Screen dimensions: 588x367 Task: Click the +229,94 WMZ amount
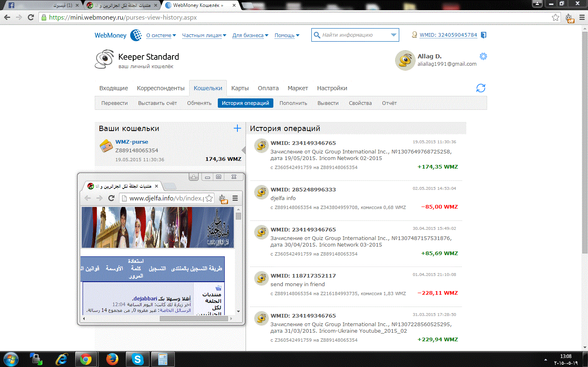point(438,340)
